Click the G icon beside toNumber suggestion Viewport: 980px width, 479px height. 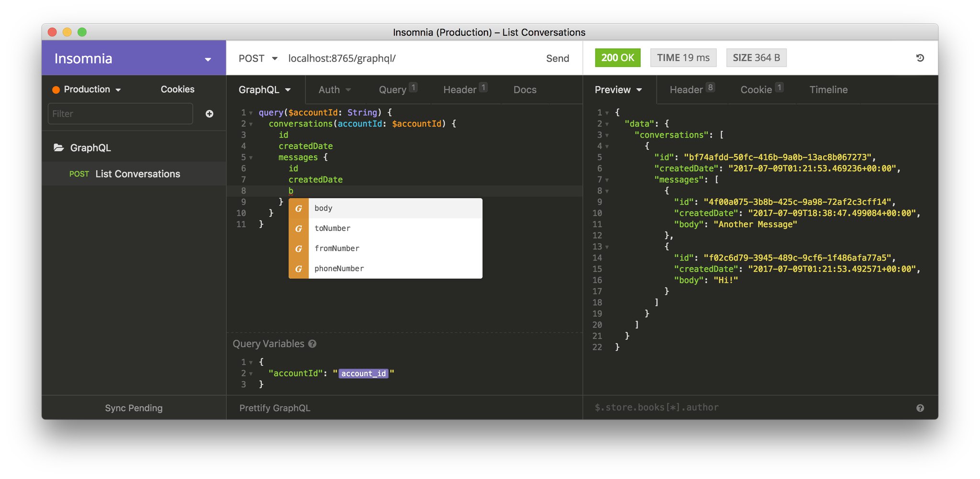pyautogui.click(x=299, y=229)
